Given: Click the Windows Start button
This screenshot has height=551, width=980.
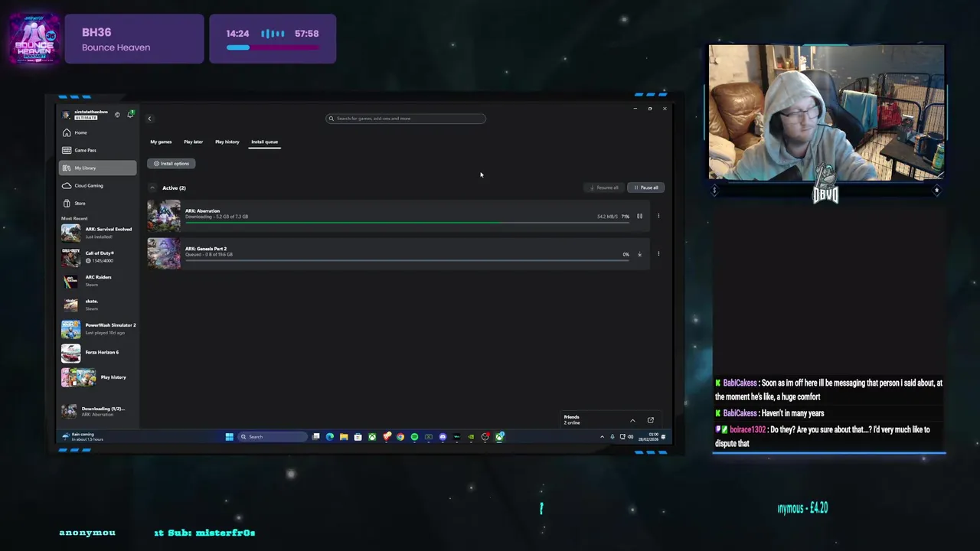Looking at the screenshot, I should [229, 437].
